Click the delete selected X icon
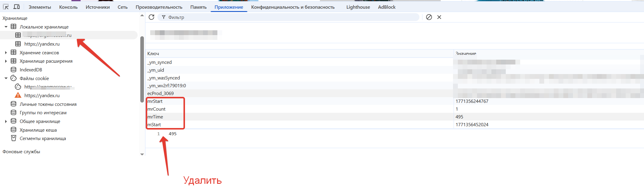Viewport: 644px width, 188px height. tap(439, 17)
